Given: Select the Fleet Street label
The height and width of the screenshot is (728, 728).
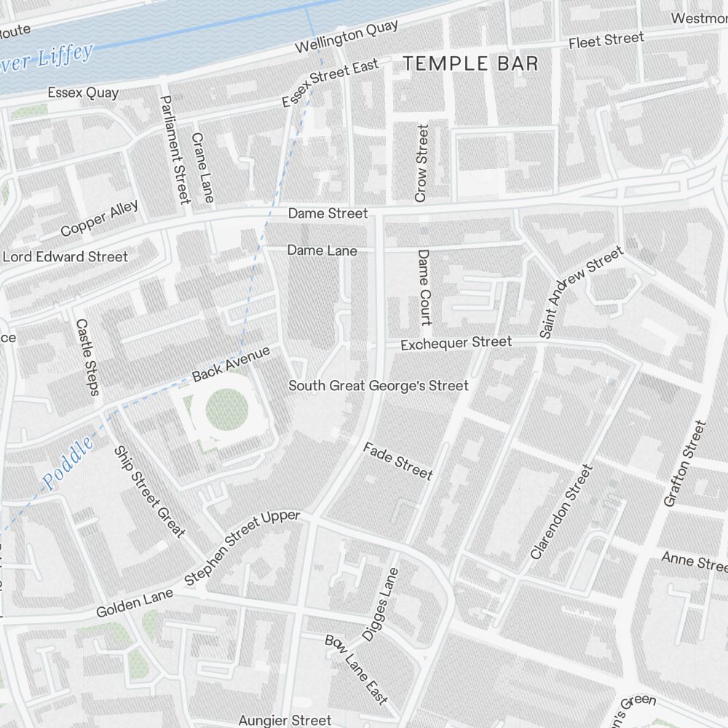Looking at the screenshot, I should click(606, 40).
